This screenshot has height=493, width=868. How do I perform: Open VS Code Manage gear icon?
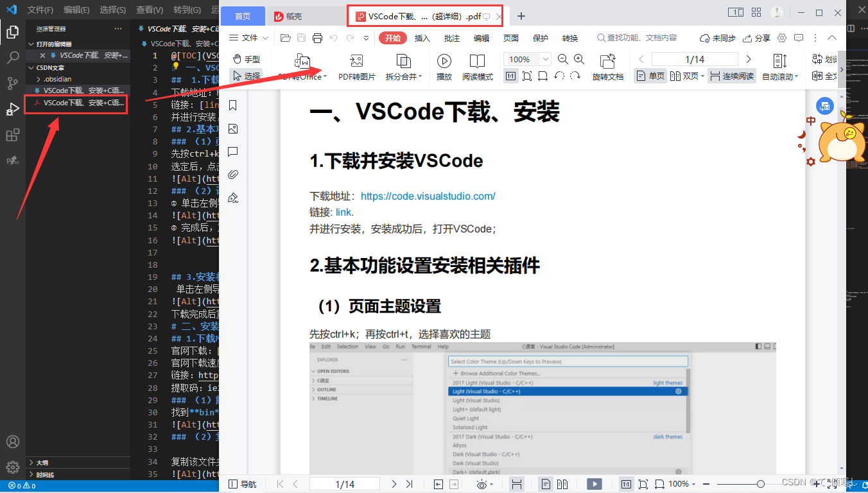click(x=12, y=467)
